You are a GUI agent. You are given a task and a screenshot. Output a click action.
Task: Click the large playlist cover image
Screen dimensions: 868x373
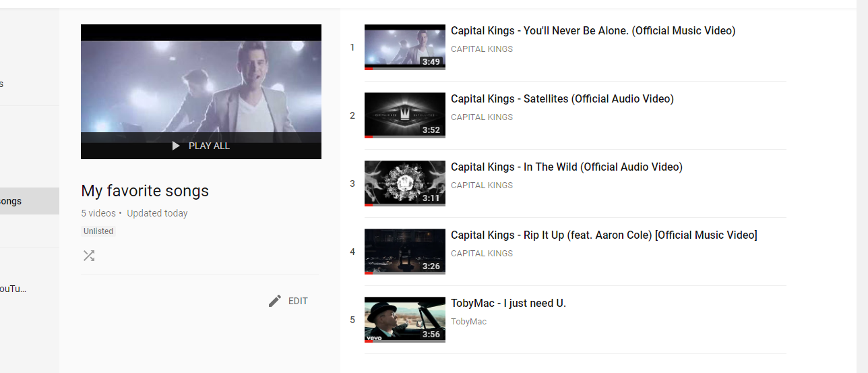pyautogui.click(x=201, y=92)
